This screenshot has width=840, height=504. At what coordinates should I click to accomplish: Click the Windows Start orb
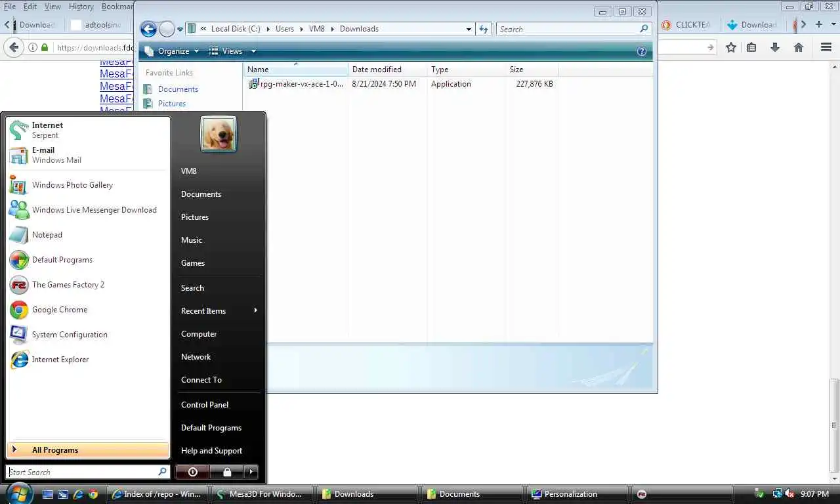point(18,493)
